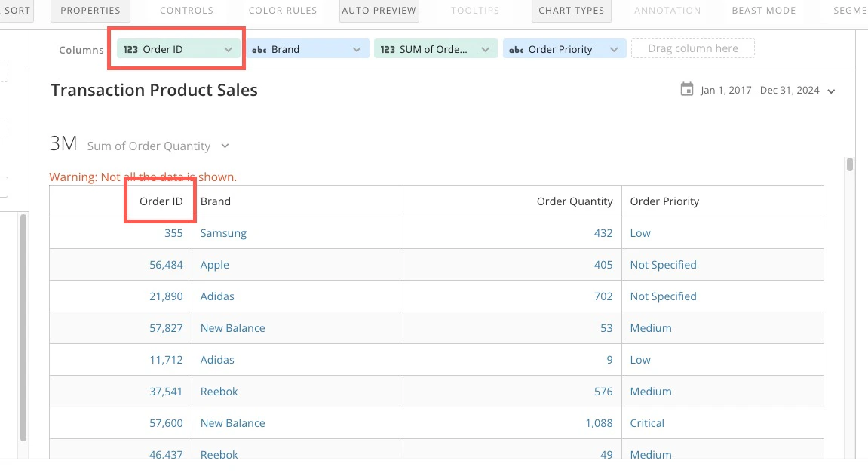This screenshot has width=868, height=476.
Task: Click the Drag column here placeholder
Action: [x=692, y=48]
